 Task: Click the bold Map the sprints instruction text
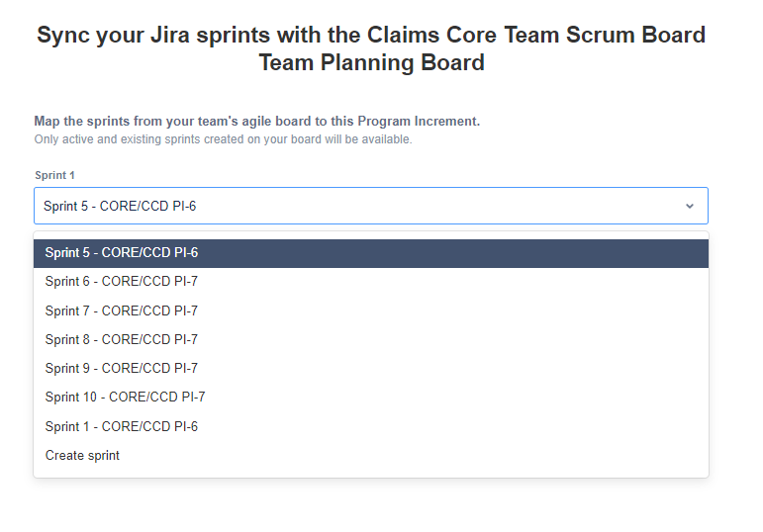coord(257,121)
